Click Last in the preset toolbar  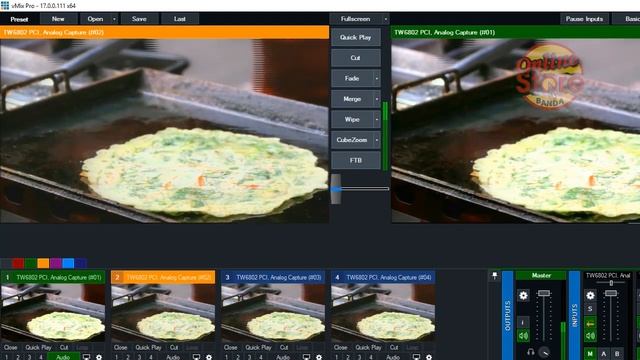180,19
